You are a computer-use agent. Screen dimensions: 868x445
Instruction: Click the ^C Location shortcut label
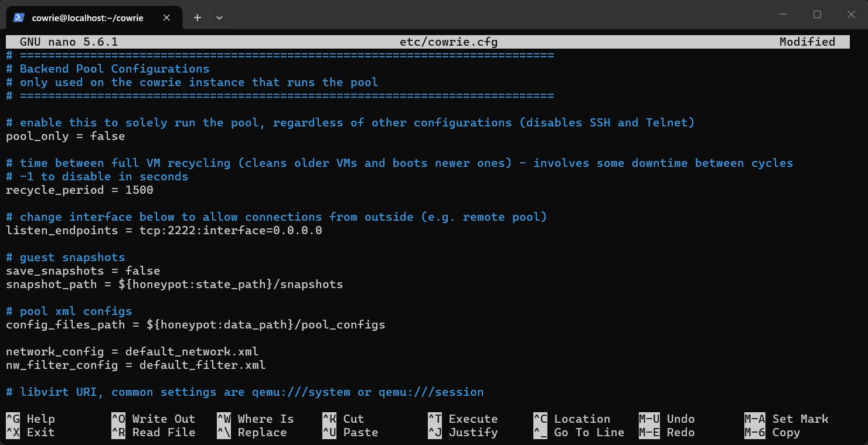pos(572,419)
